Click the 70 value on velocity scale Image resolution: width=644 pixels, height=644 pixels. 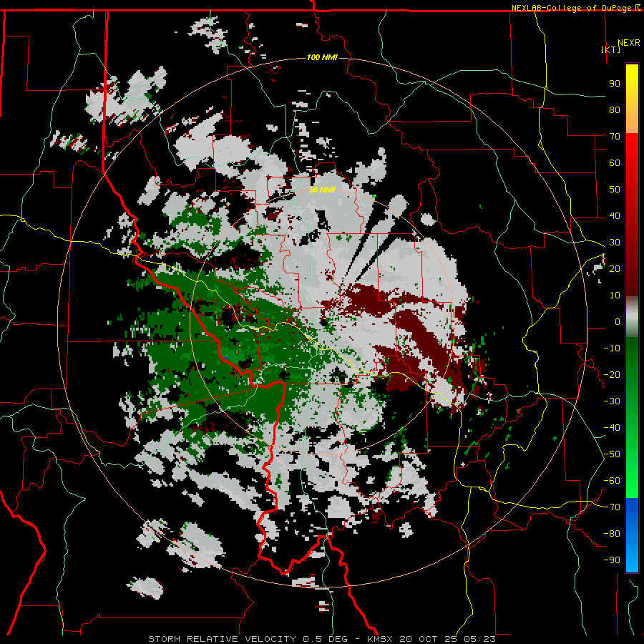(615, 137)
